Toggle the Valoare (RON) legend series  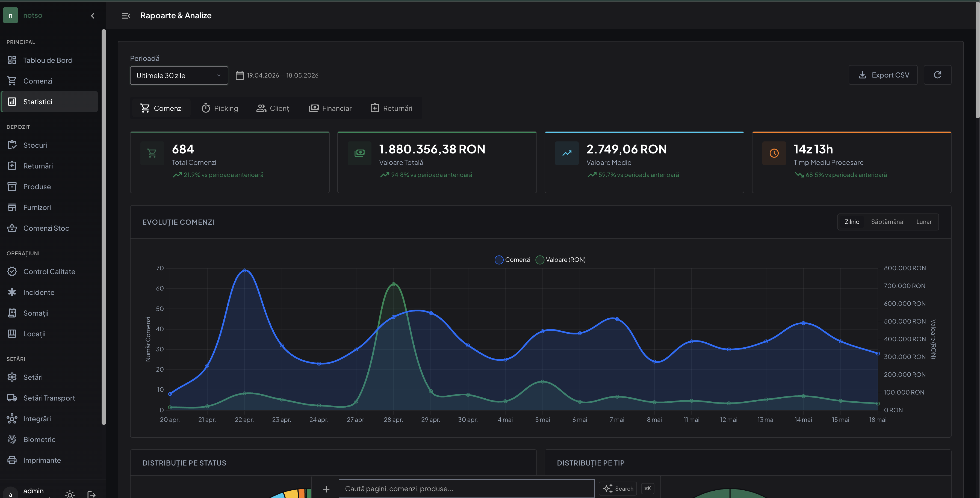(x=560, y=260)
